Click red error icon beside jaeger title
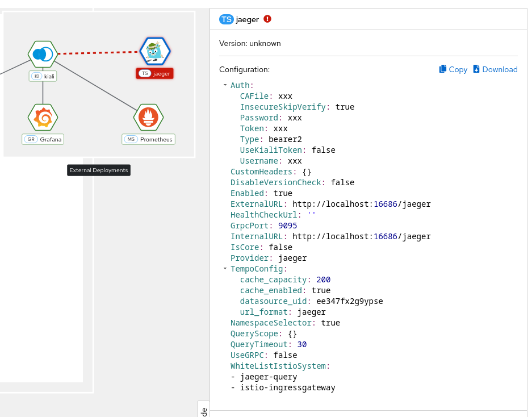This screenshot has height=417, width=532. coord(267,19)
